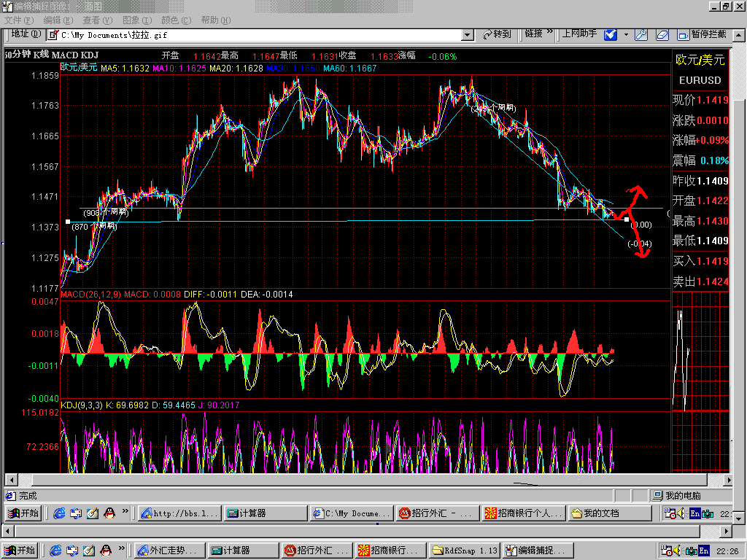Click the blue checkmark assistant icon
747x560 pixels.
[x=611, y=34]
